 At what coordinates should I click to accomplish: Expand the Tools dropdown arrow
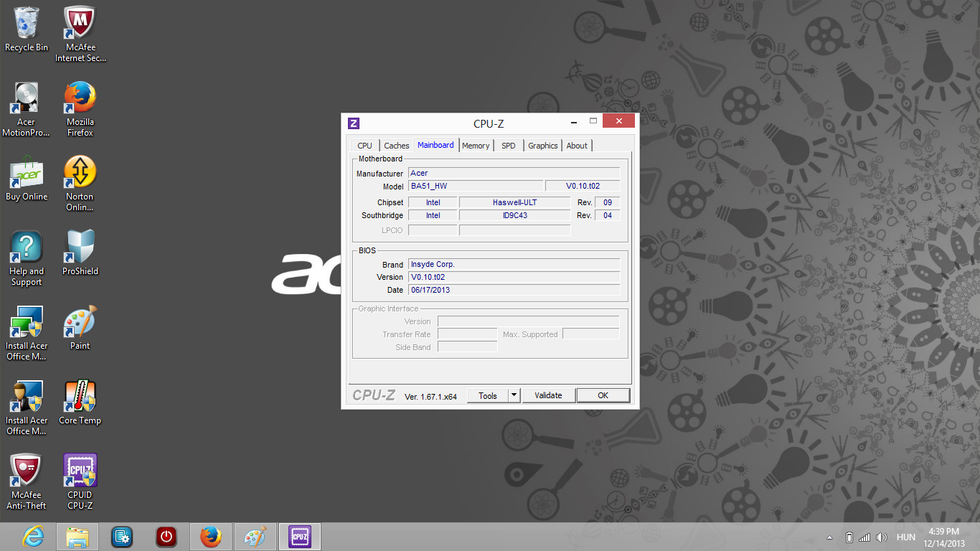[x=514, y=395]
